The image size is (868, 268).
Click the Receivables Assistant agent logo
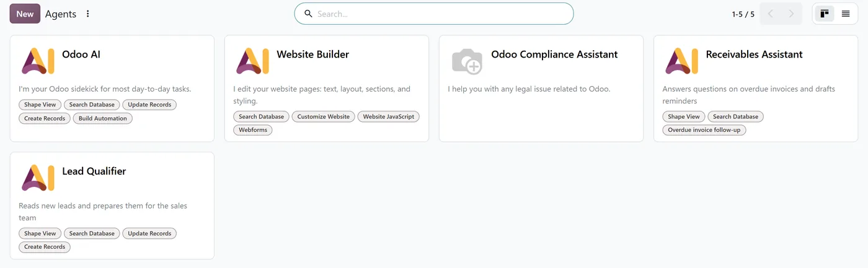681,61
